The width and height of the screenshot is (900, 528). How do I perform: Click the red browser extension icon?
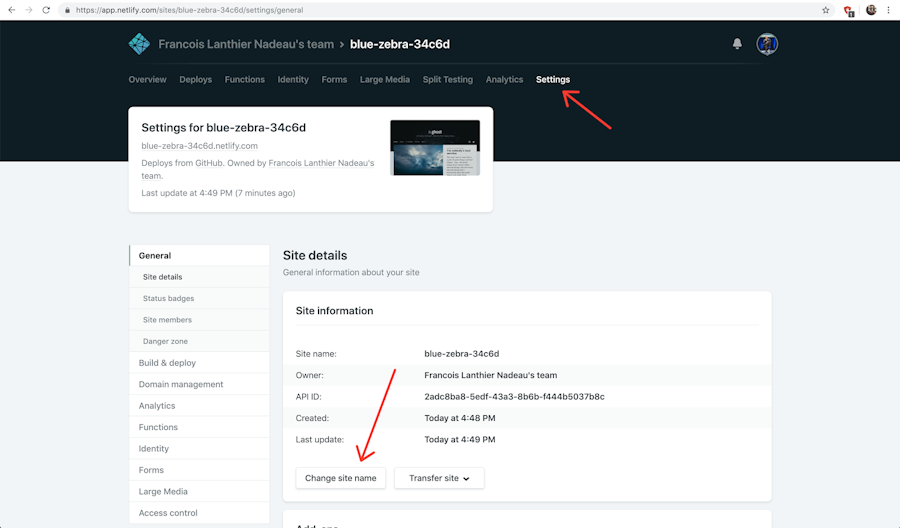tap(849, 10)
